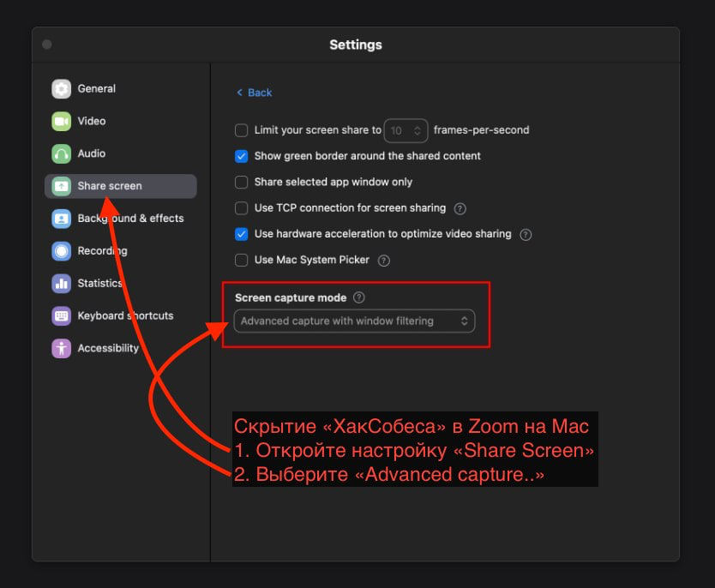Screen dimensions: 715x588
Task: Open the Recording settings tab
Action: pyautogui.click(x=120, y=250)
